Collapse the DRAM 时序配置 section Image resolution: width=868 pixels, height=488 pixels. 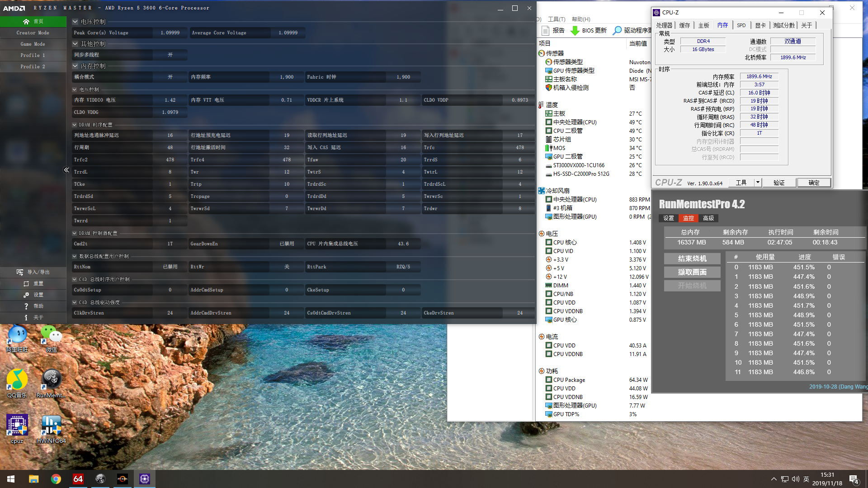75,125
